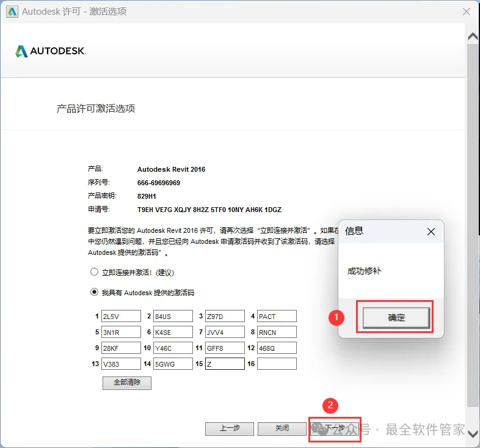
Task: Click activation code field 15 containing Z
Action: pyautogui.click(x=225, y=364)
